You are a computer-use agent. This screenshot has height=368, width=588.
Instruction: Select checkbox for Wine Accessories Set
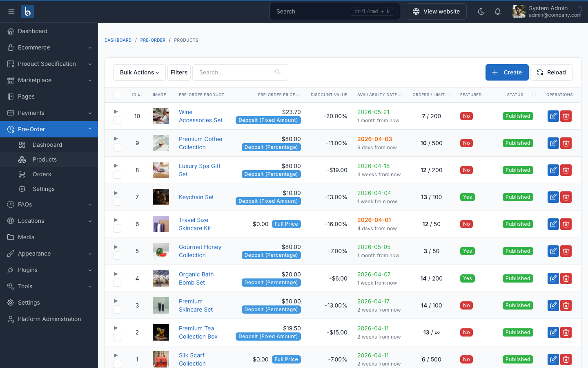tap(117, 120)
